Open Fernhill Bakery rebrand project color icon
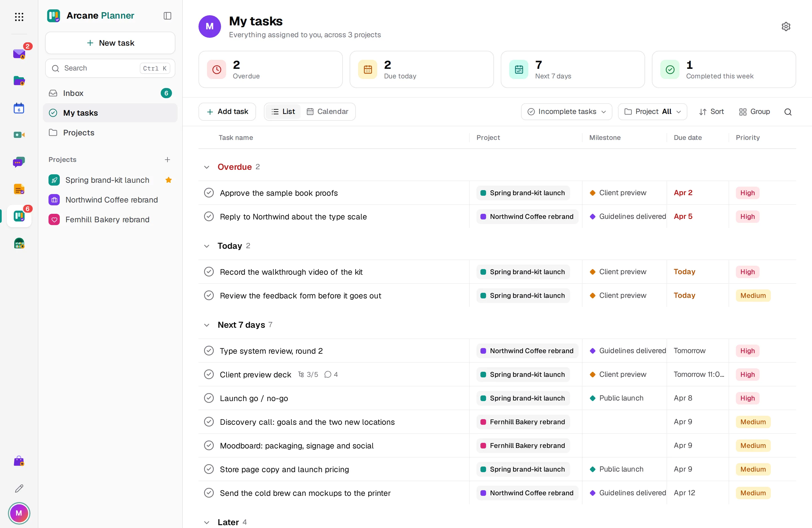 click(x=54, y=219)
